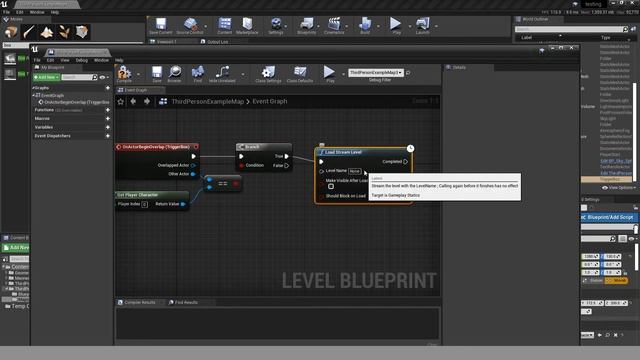Open Settings in main editor toolbar
640x360 pixels.
pyautogui.click(x=276, y=25)
